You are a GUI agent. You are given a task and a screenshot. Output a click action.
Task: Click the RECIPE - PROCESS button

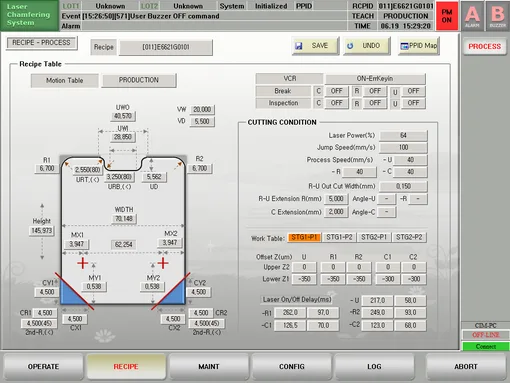42,43
